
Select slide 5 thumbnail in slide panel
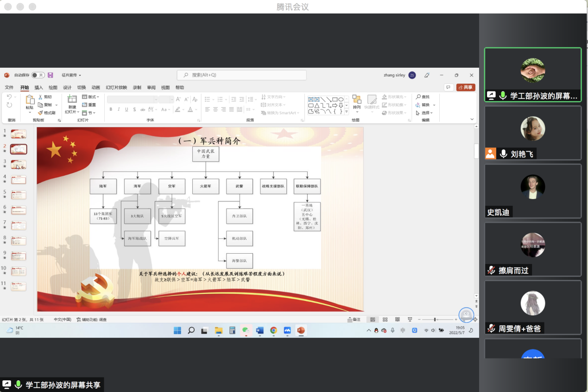(19, 195)
